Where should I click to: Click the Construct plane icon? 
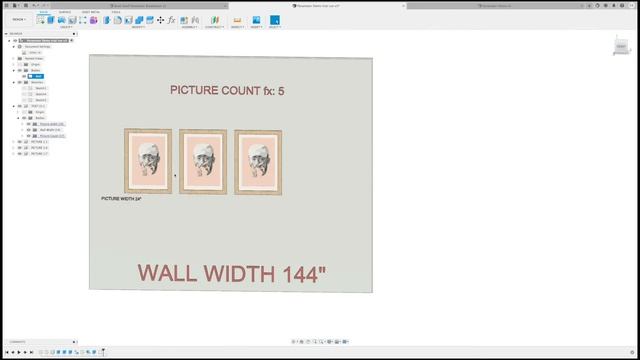click(x=215, y=20)
